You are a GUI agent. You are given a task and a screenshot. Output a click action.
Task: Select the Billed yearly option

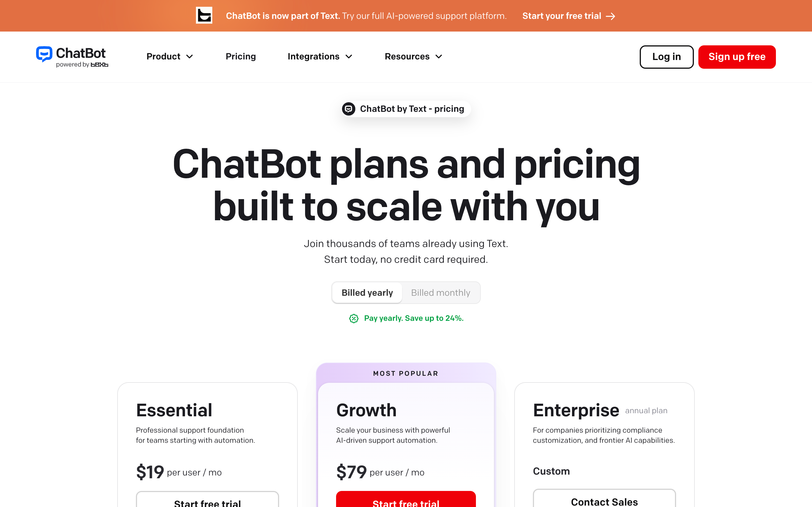pos(367,292)
